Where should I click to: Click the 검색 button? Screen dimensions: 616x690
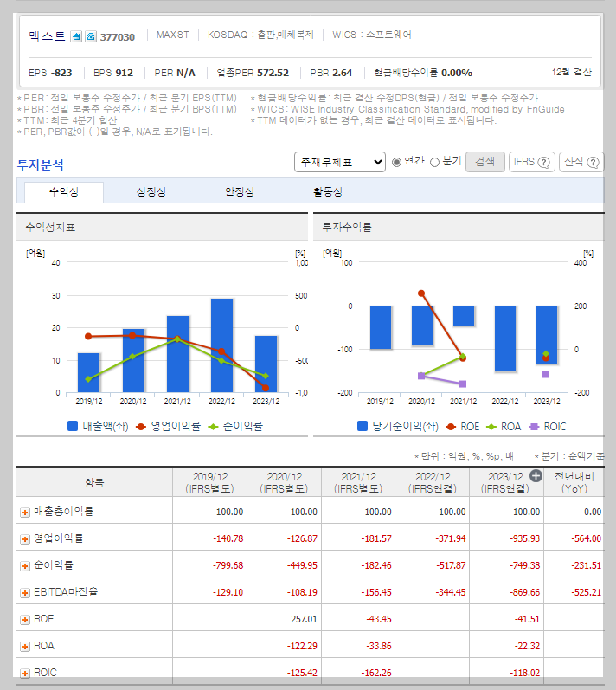coord(485,162)
